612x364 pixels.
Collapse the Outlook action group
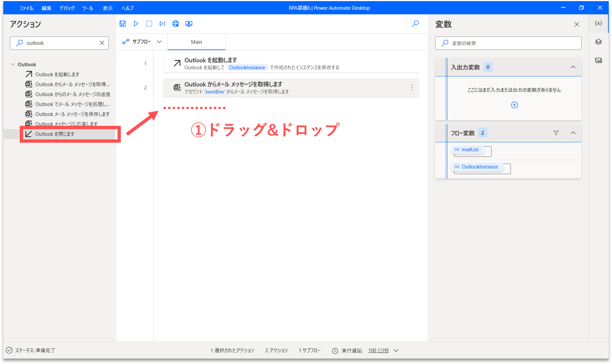coord(13,64)
